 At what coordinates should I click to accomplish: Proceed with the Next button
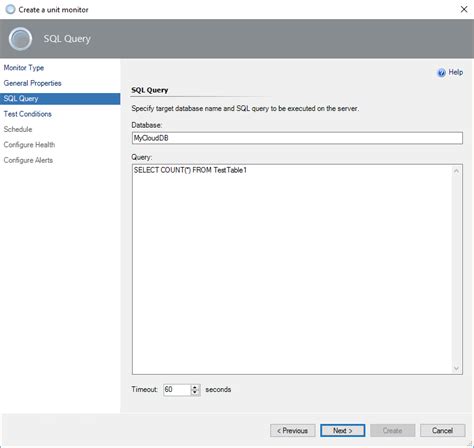click(343, 430)
